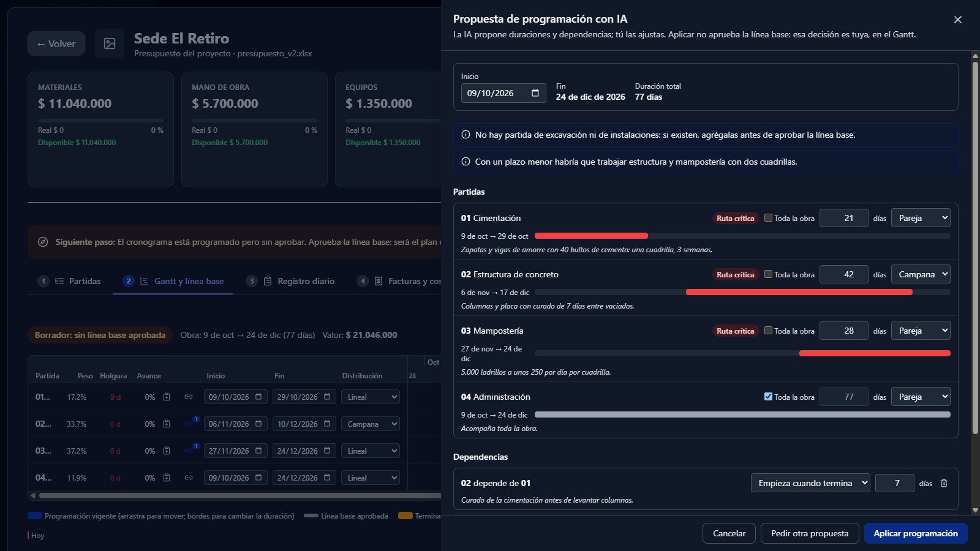980x551 pixels.
Task: Click the red Cimentación schedule bar
Action: coord(591,236)
